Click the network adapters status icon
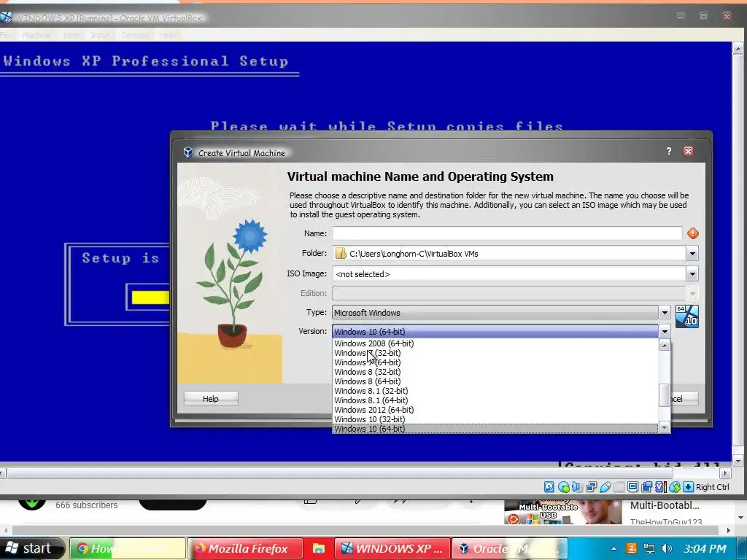This screenshot has width=747, height=560. pos(591,486)
